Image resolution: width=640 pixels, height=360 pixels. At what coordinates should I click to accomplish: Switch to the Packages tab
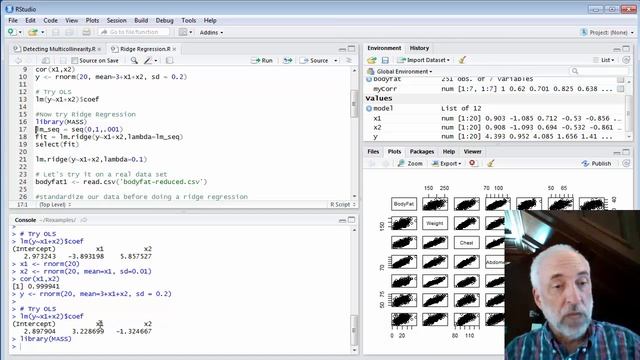[422, 151]
